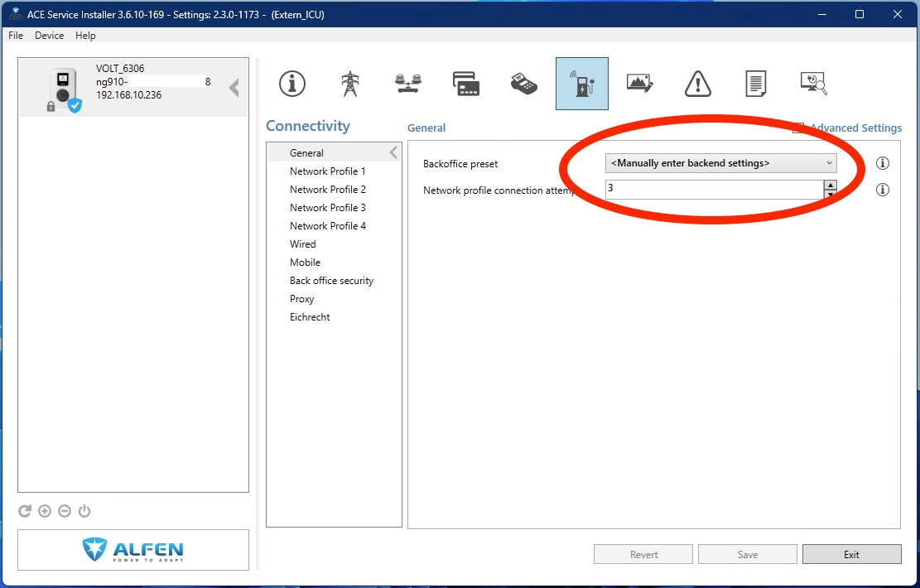Enable the Advanced Settings checkbox
This screenshot has height=588, width=920.
coord(798,128)
